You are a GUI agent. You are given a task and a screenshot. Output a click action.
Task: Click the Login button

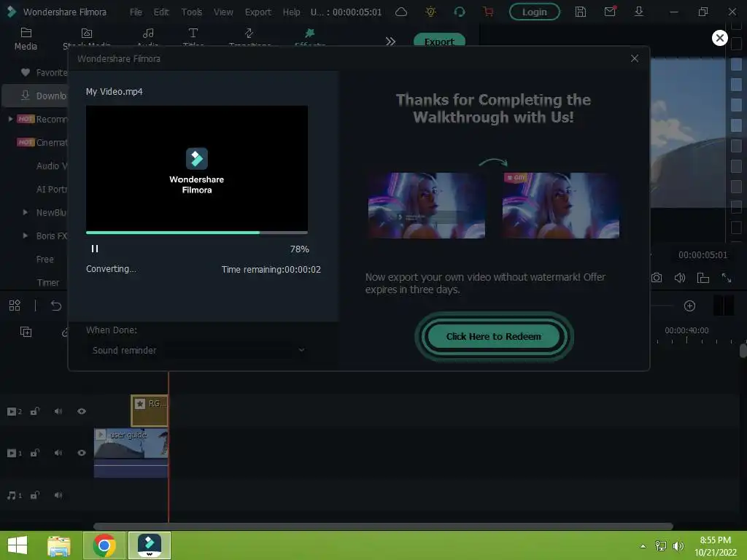coord(534,12)
